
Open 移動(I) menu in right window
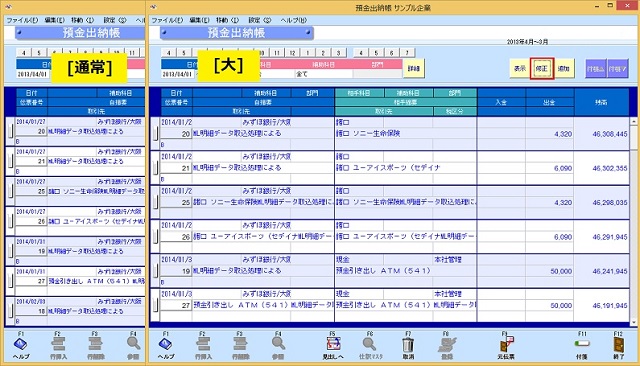(227, 20)
